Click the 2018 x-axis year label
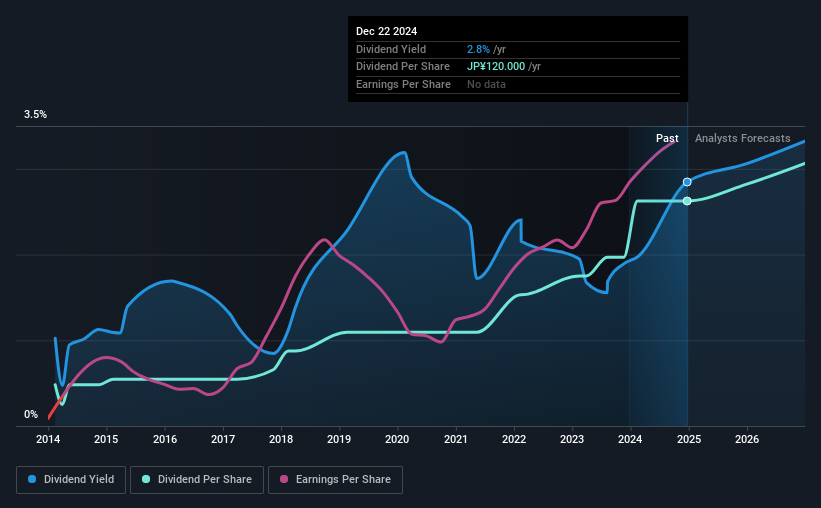 pyautogui.click(x=281, y=439)
